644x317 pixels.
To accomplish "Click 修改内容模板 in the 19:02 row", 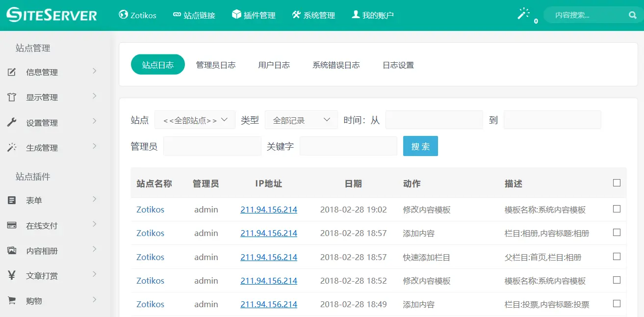I will click(427, 210).
